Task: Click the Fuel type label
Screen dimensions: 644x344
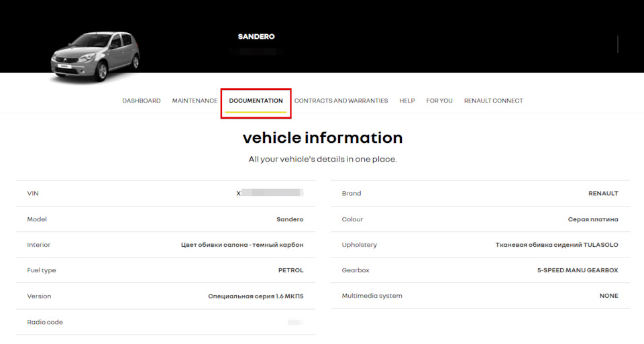Action: click(42, 270)
